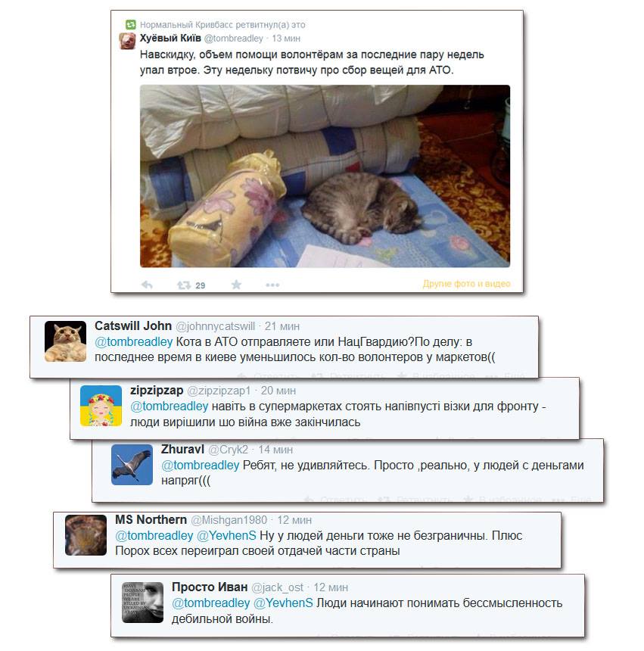Screen dimensions: 644x651
Task: Click the reply arrow icon under the tweet
Action: (148, 285)
